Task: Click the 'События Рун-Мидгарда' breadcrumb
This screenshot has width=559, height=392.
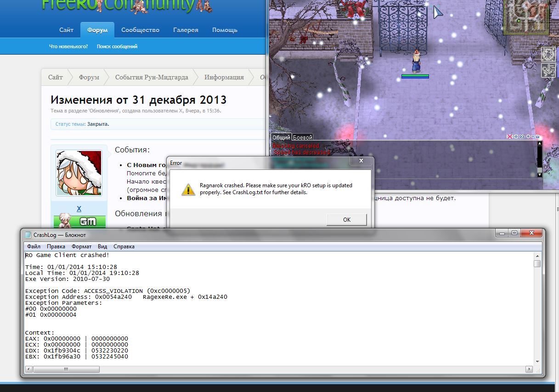Action: tap(152, 77)
